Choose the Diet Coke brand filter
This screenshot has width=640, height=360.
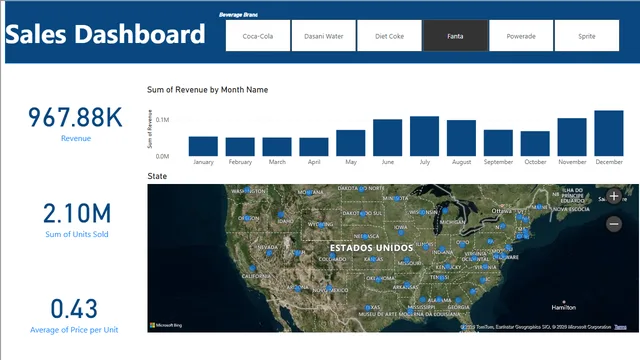click(x=389, y=36)
